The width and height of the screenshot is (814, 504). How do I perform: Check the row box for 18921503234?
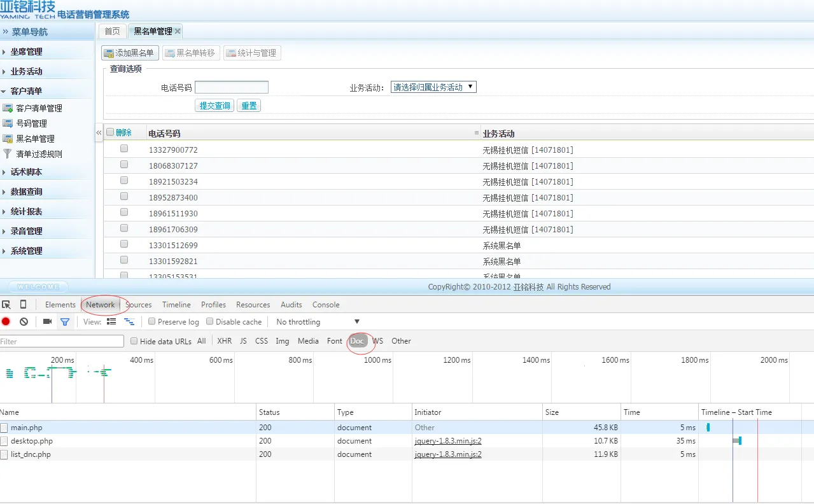tap(124, 180)
